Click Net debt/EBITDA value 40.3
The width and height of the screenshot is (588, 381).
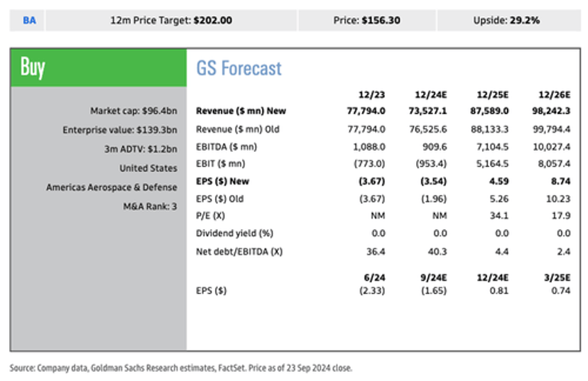click(x=438, y=252)
